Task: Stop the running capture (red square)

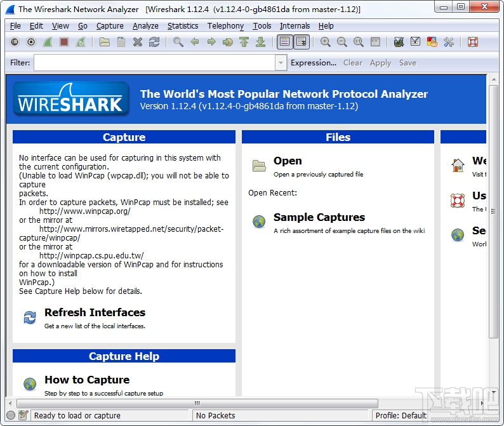Action: pyautogui.click(x=64, y=42)
